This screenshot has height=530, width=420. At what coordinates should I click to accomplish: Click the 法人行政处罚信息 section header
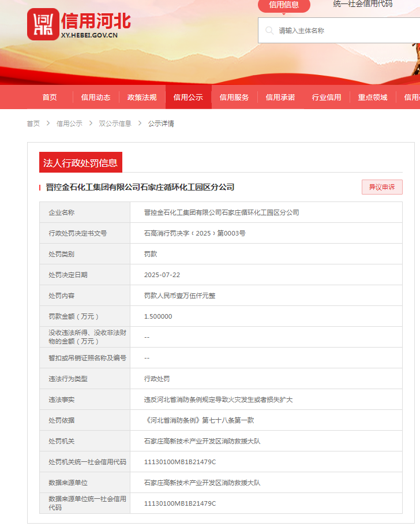click(81, 163)
